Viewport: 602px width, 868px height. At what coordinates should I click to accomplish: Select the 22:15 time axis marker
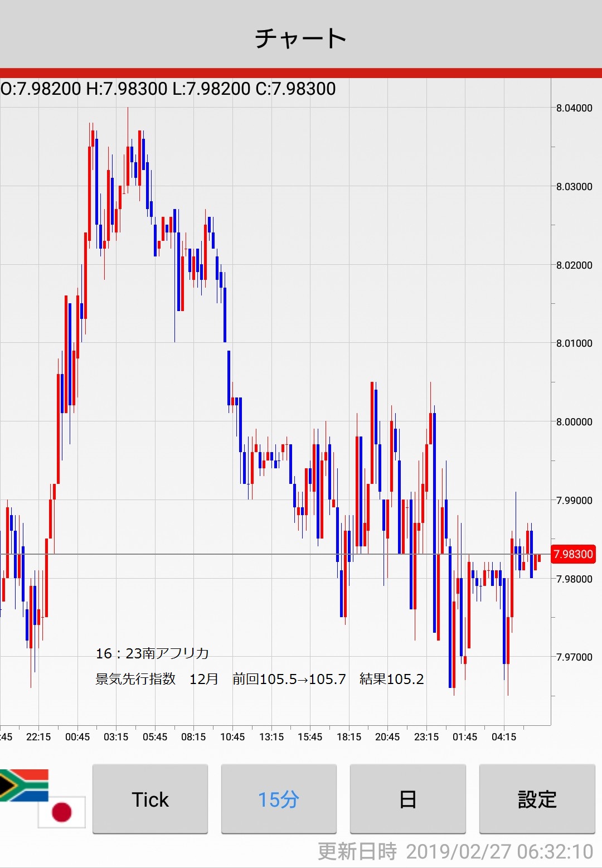[38, 737]
